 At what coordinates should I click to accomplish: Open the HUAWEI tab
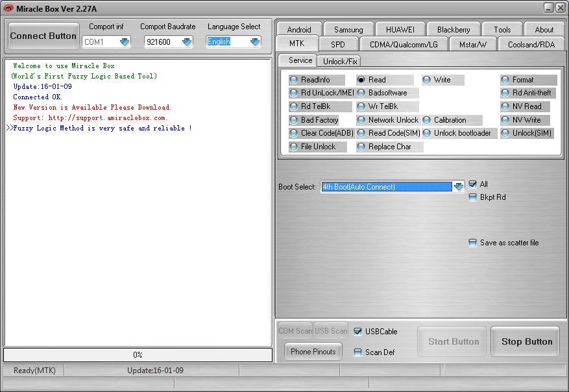pos(400,29)
